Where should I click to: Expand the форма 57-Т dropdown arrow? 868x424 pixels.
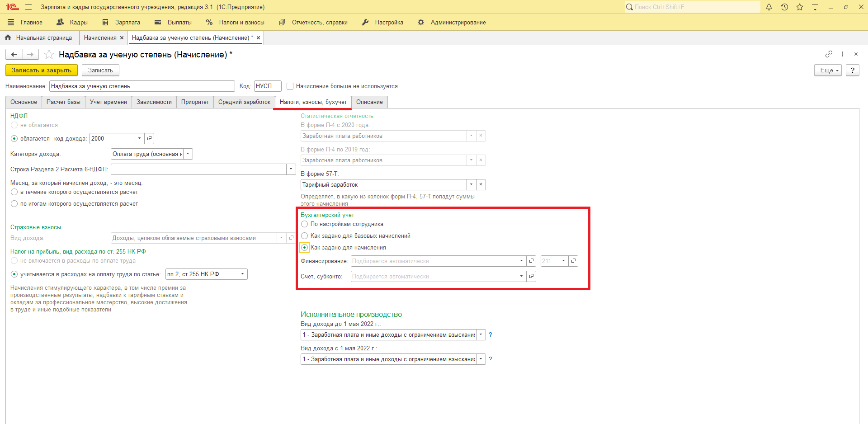471,184
